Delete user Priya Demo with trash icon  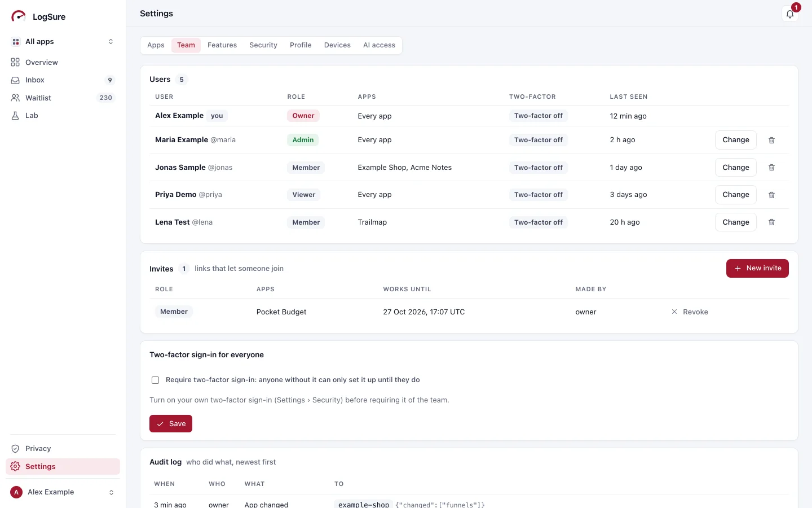tap(771, 195)
